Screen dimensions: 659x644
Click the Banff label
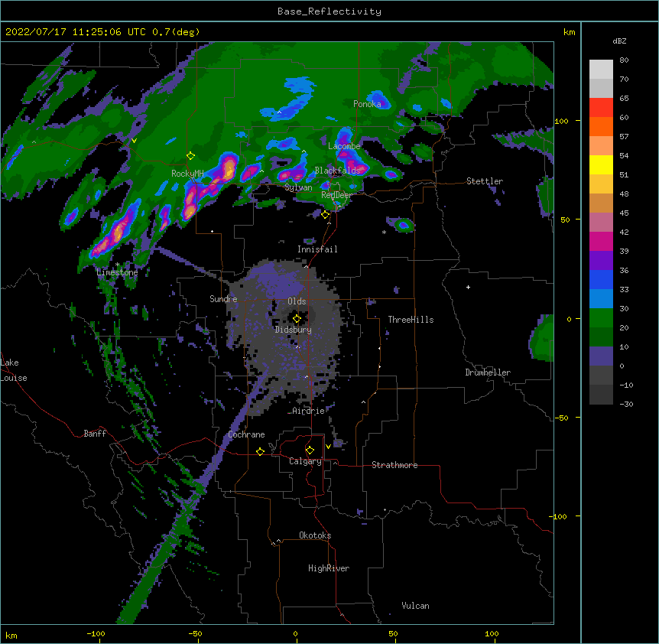click(x=95, y=434)
